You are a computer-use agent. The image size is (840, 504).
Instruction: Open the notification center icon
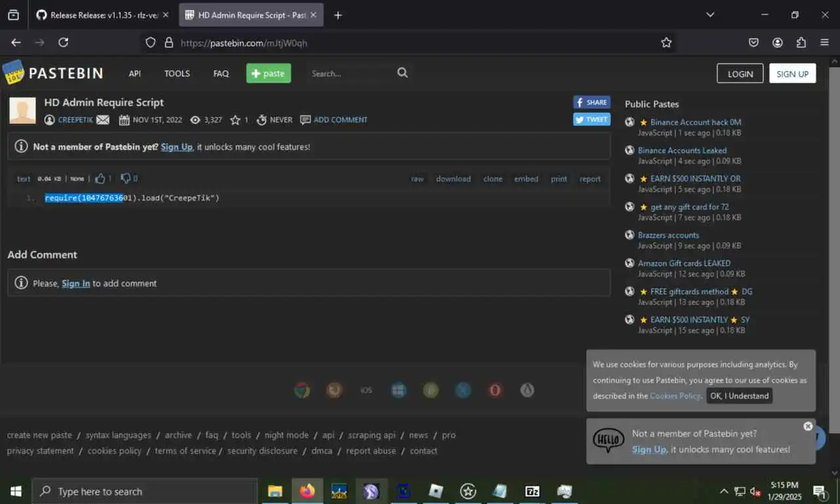pyautogui.click(x=820, y=492)
